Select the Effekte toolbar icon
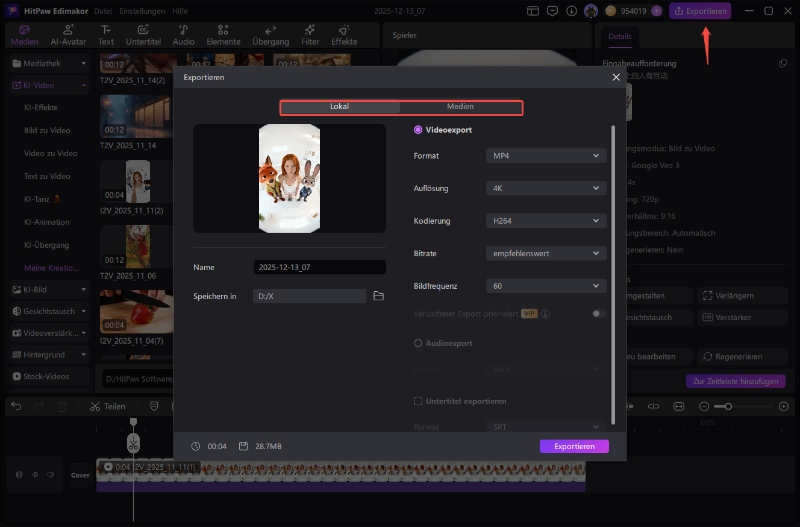 (344, 36)
